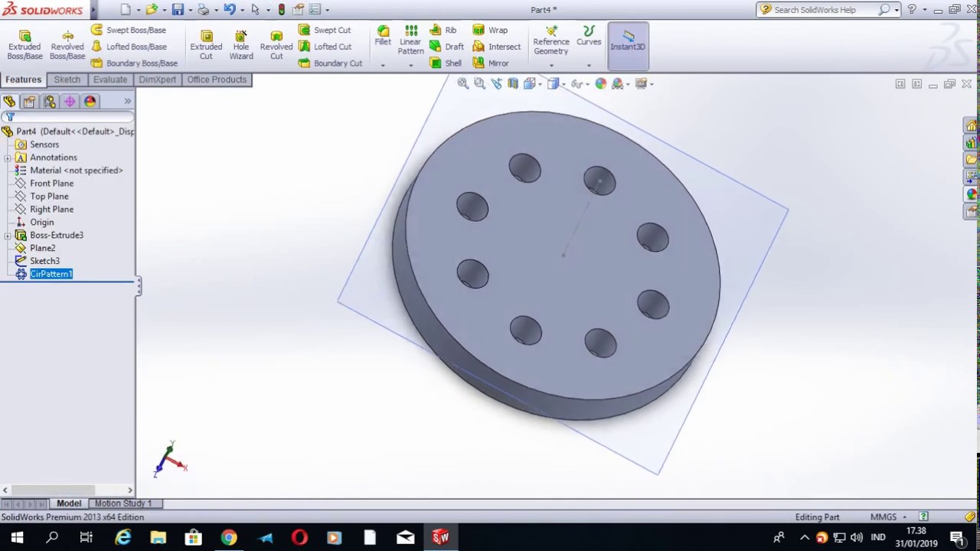Select the Extruded Boss/Base tool

pos(24,45)
